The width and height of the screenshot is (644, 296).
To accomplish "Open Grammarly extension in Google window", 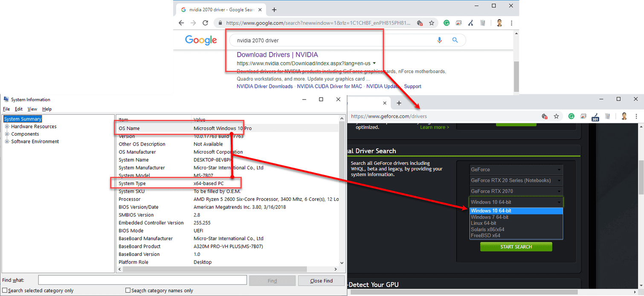I will (x=447, y=23).
